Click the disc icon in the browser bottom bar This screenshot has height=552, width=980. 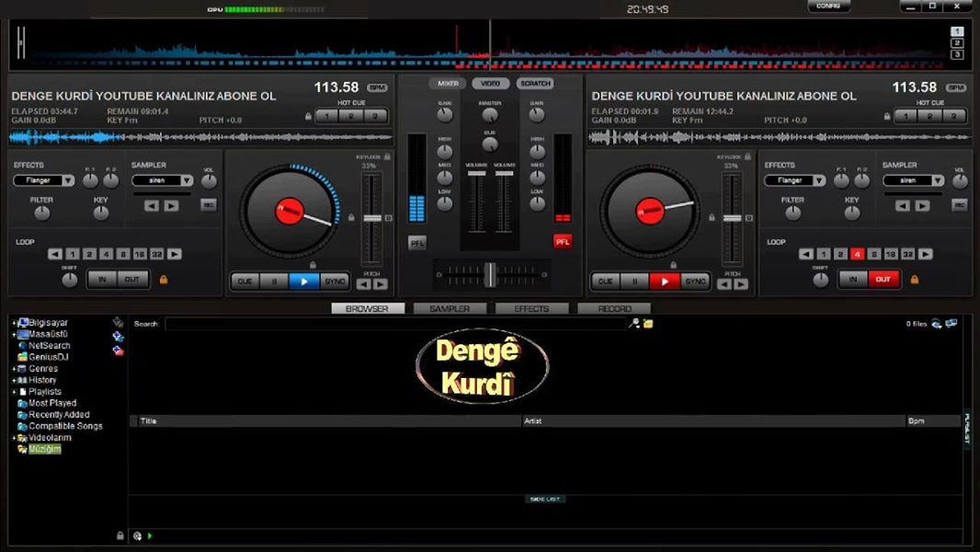click(138, 535)
